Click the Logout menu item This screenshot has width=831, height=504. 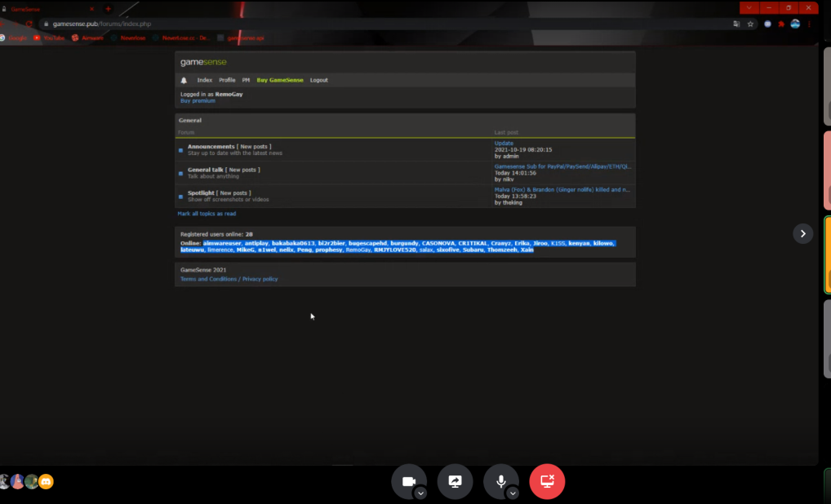point(319,80)
